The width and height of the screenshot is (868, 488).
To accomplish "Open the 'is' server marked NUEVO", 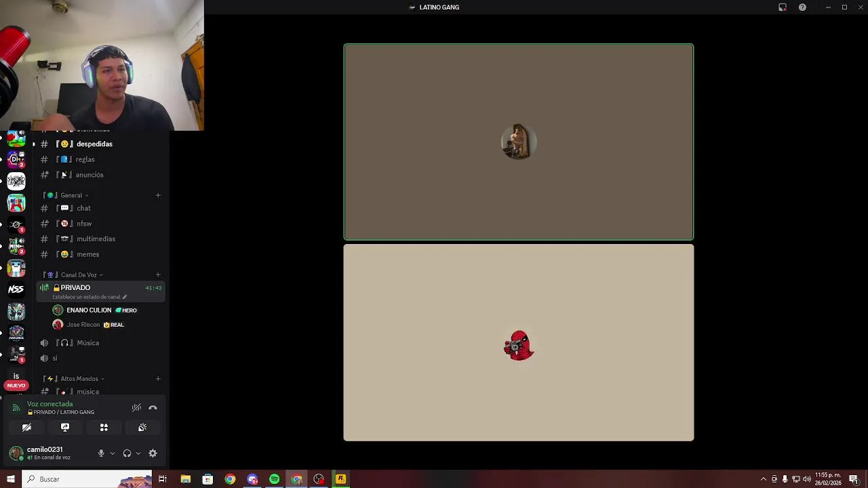I will (x=16, y=378).
